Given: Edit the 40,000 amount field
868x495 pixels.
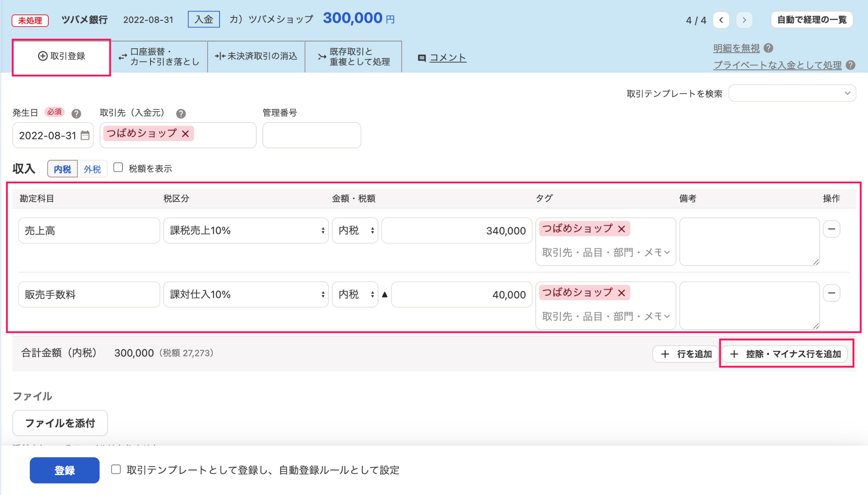Looking at the screenshot, I should coord(462,295).
